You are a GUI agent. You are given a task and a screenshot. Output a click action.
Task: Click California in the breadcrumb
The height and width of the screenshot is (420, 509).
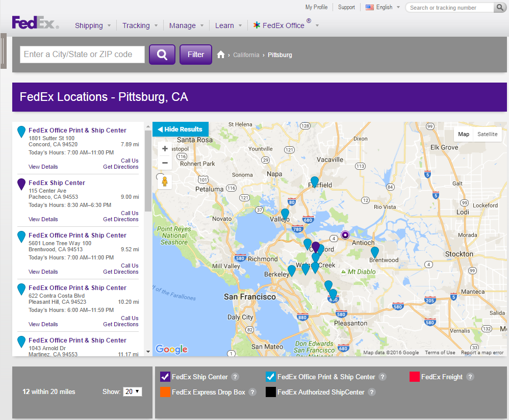[246, 55]
